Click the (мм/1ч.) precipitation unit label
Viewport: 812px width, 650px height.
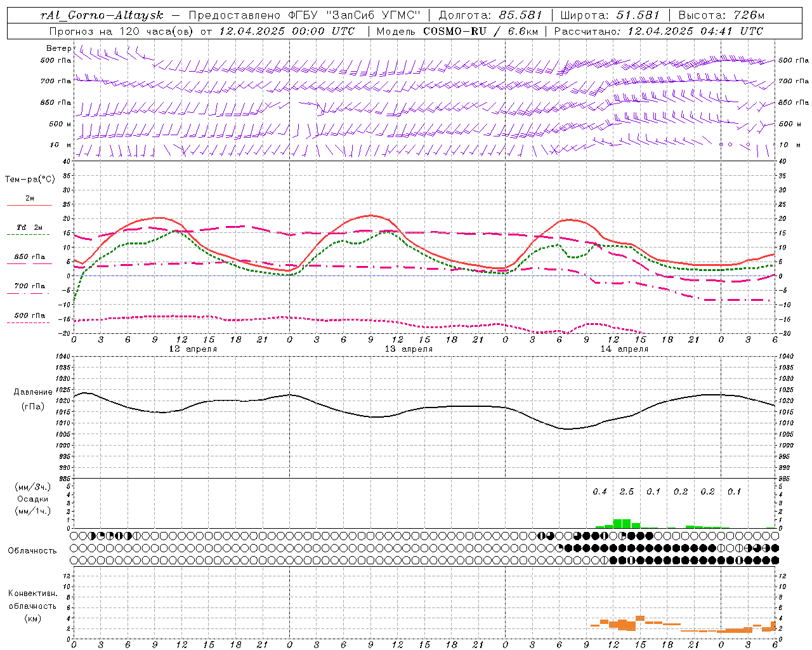(33, 510)
